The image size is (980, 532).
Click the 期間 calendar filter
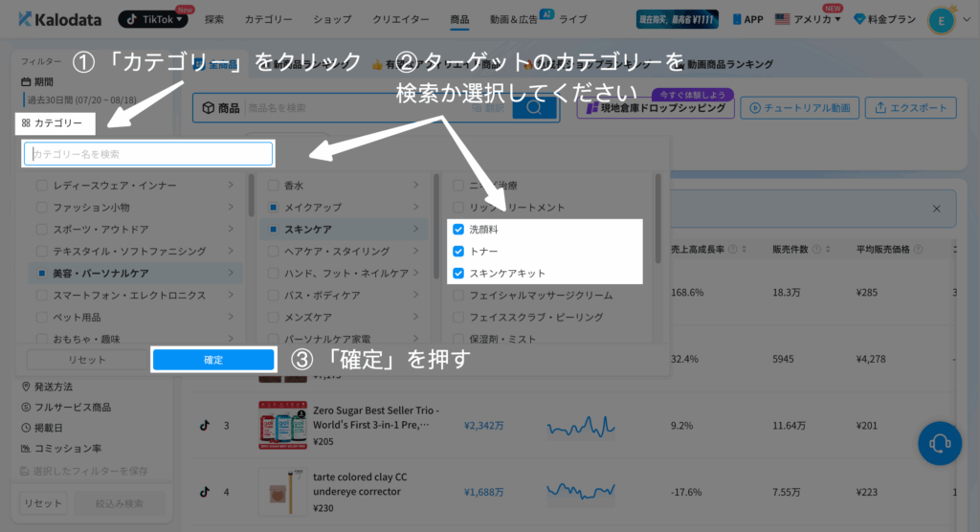tap(37, 82)
